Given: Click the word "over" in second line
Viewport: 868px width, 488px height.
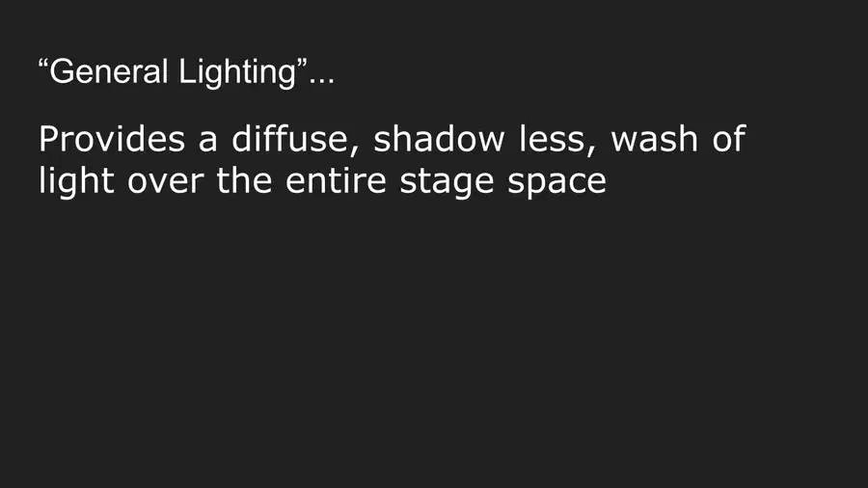Looking at the screenshot, I should pos(166,182).
